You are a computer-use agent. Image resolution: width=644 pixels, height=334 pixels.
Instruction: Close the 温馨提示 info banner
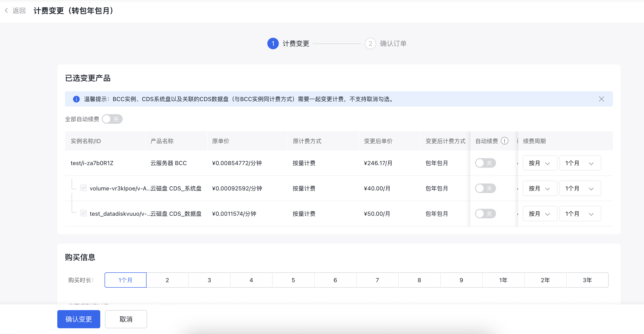click(x=601, y=99)
